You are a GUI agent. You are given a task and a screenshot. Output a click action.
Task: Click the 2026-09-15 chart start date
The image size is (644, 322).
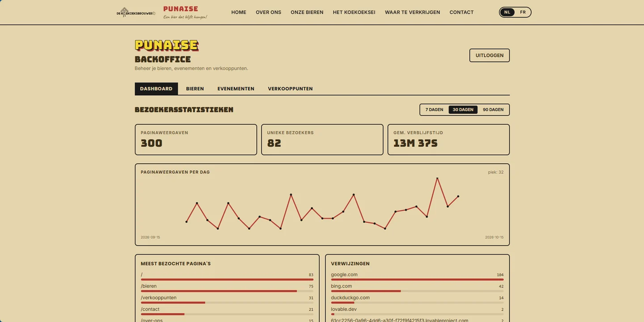coord(150,237)
